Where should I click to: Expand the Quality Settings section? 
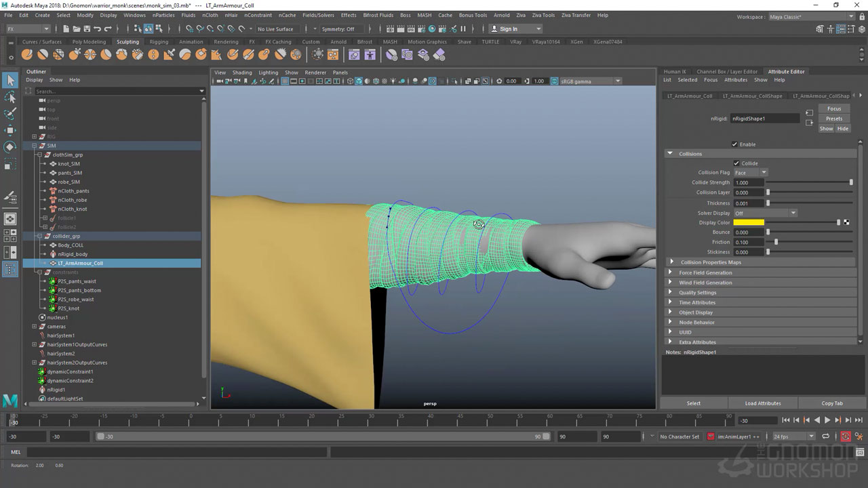[x=697, y=293]
